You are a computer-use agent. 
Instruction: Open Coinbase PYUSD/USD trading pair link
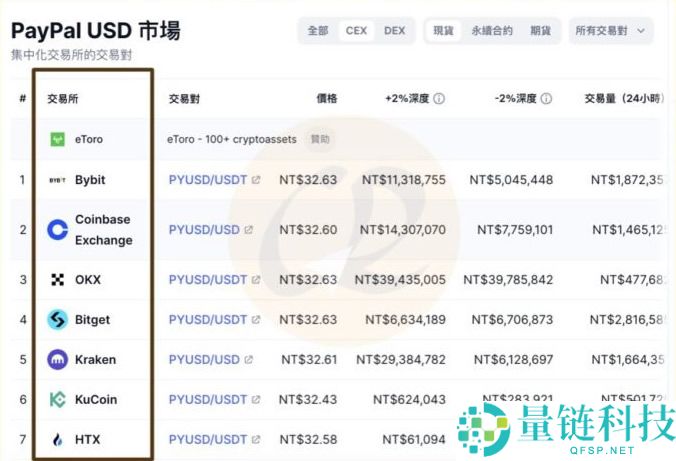click(204, 230)
